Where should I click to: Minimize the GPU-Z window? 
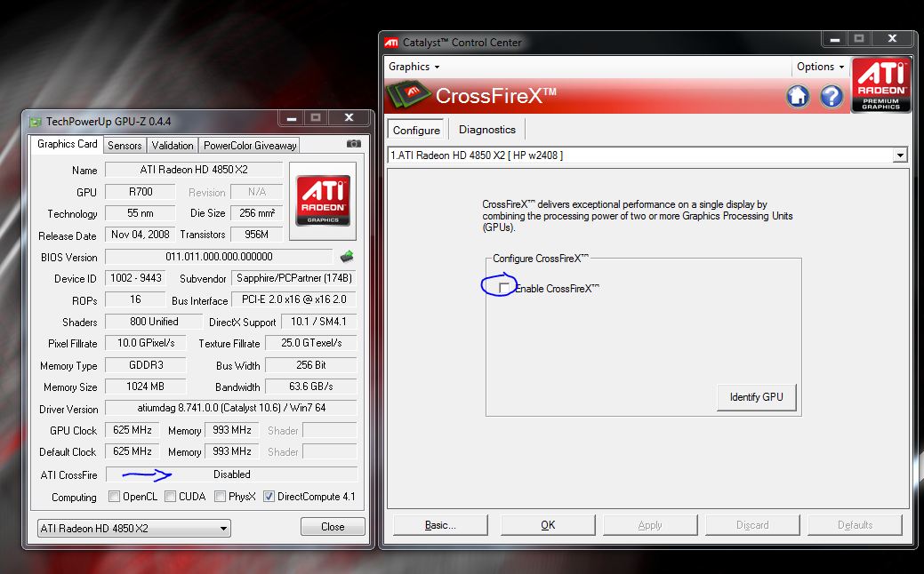291,118
